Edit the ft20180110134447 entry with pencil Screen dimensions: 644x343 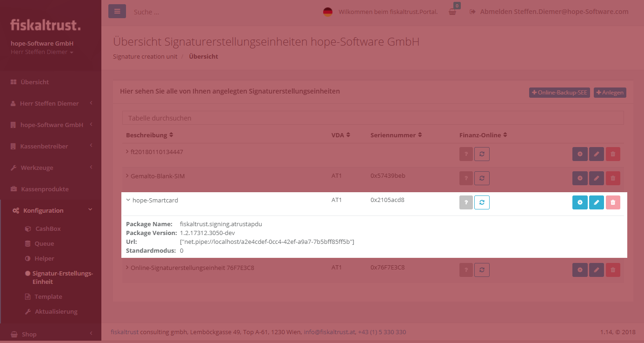[x=597, y=154]
